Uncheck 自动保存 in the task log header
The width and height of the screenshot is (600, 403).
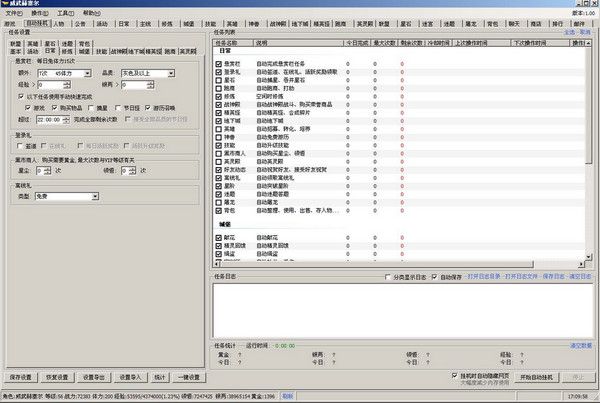click(434, 277)
